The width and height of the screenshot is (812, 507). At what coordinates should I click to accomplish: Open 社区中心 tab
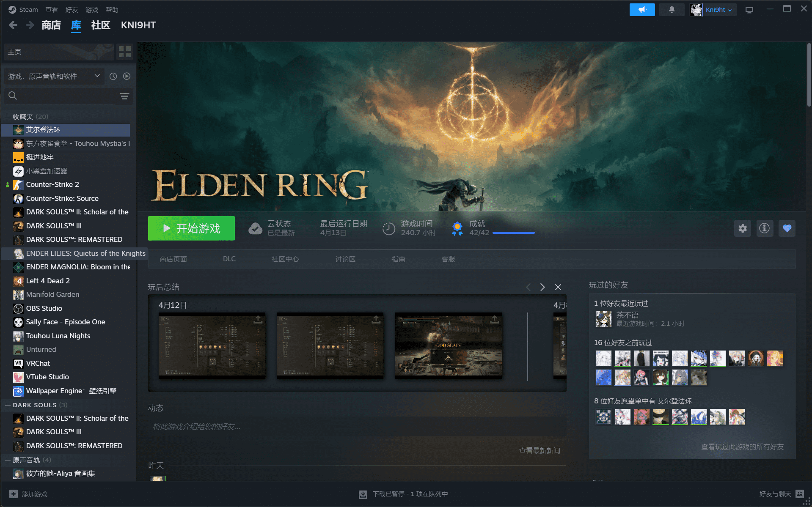[285, 259]
